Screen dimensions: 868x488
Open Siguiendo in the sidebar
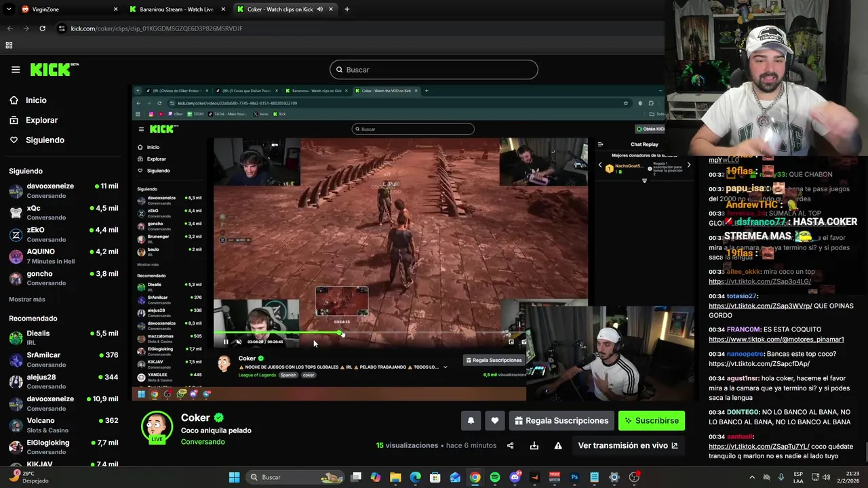click(45, 140)
